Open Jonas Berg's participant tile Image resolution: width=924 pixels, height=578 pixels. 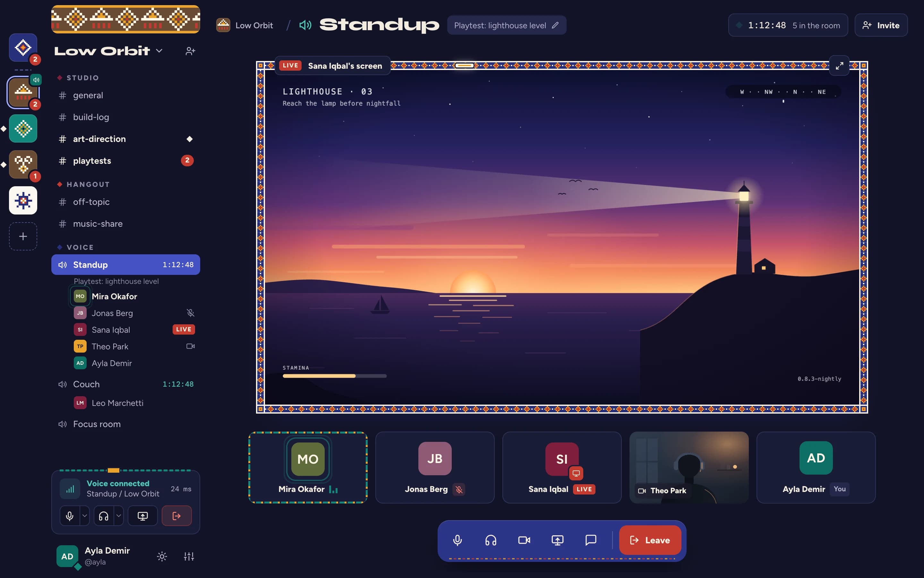(435, 468)
